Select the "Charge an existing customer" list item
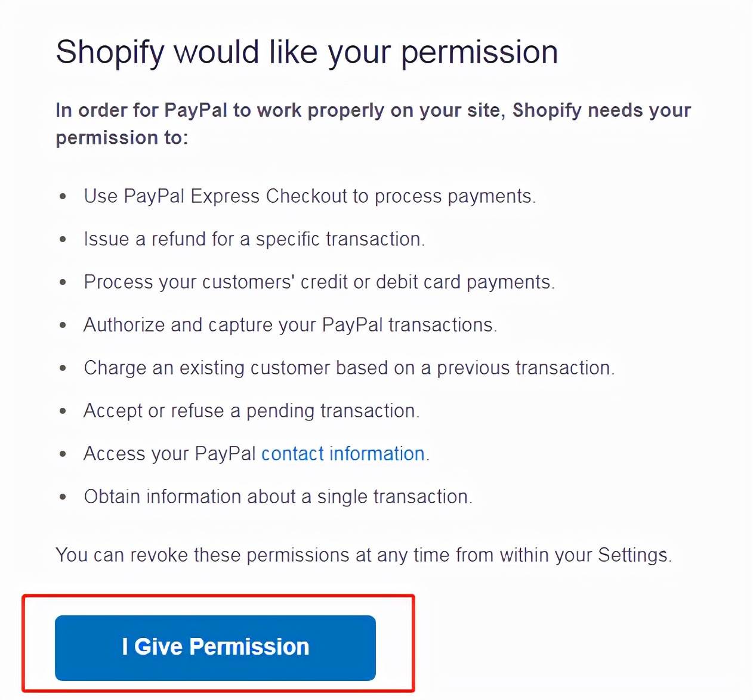Image resolution: width=753 pixels, height=700 pixels. pos(349,368)
